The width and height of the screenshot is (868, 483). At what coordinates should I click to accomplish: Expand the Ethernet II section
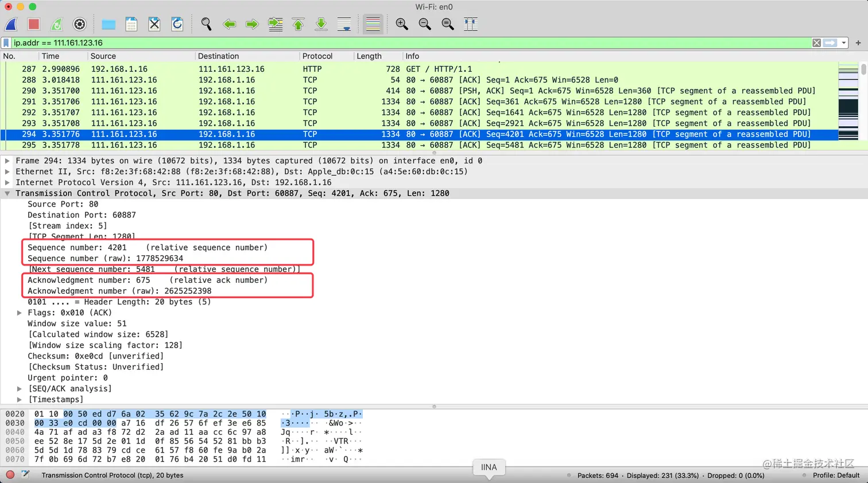pos(7,172)
